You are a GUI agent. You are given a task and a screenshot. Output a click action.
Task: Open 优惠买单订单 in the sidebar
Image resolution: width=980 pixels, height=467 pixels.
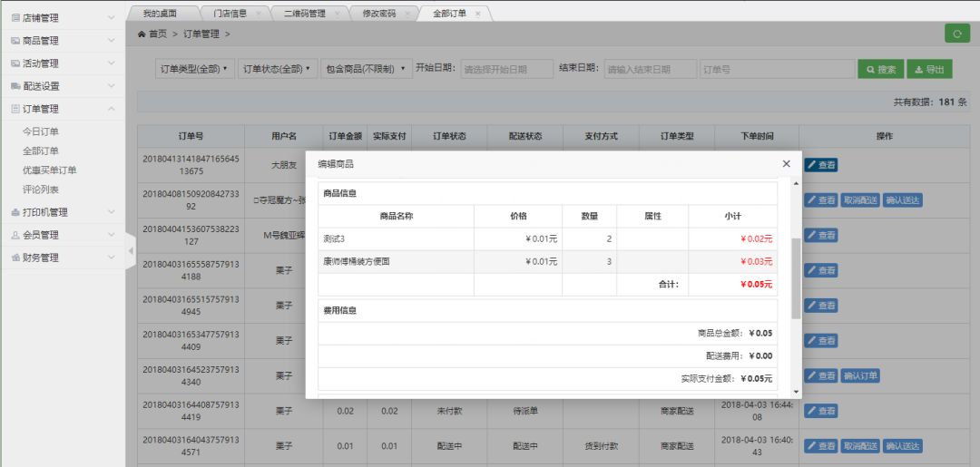point(49,170)
